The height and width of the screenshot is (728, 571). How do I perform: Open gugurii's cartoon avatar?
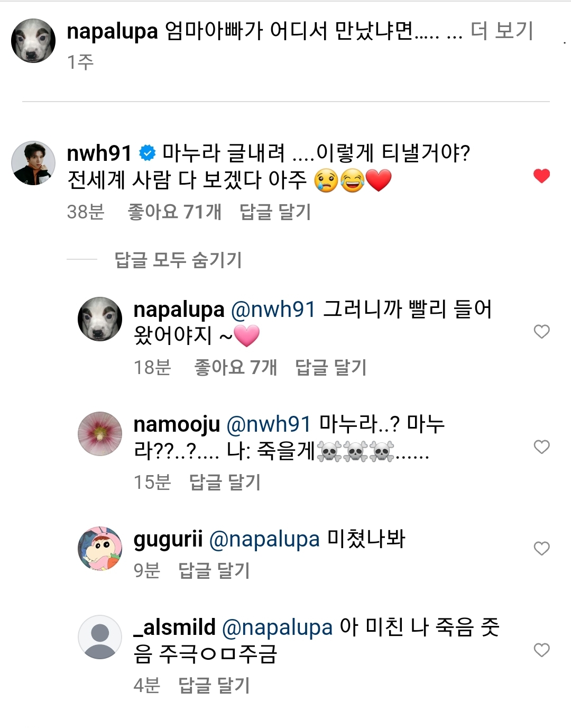click(x=100, y=549)
